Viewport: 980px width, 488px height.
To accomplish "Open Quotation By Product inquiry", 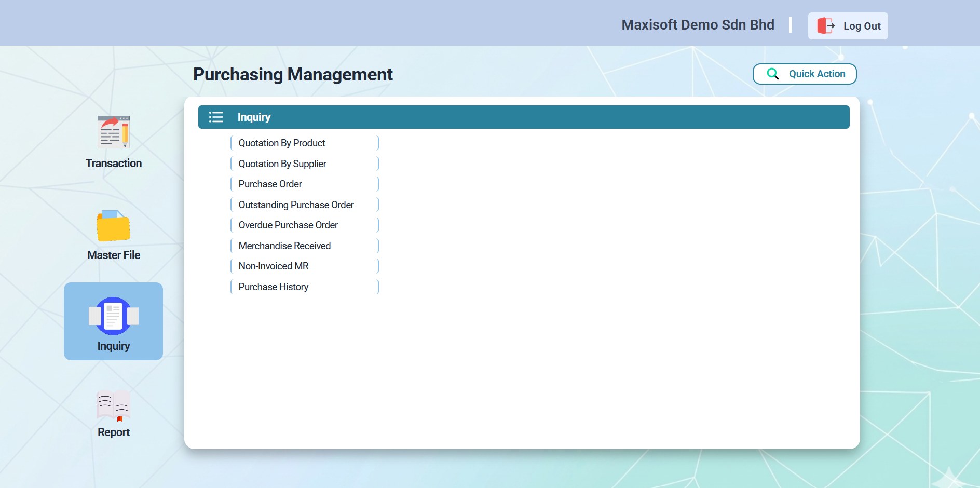I will point(305,143).
